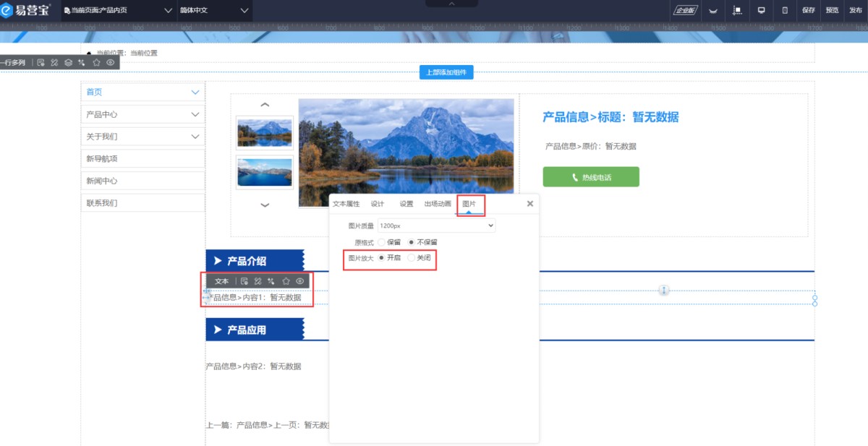Expand the 首页 navigation item
This screenshot has width=868, height=446.
195,92
